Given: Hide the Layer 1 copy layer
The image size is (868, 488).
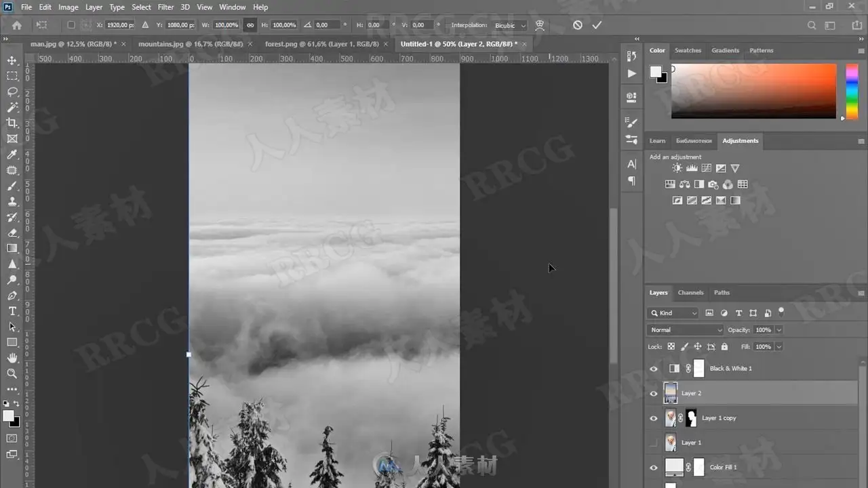Looking at the screenshot, I should click(654, 418).
